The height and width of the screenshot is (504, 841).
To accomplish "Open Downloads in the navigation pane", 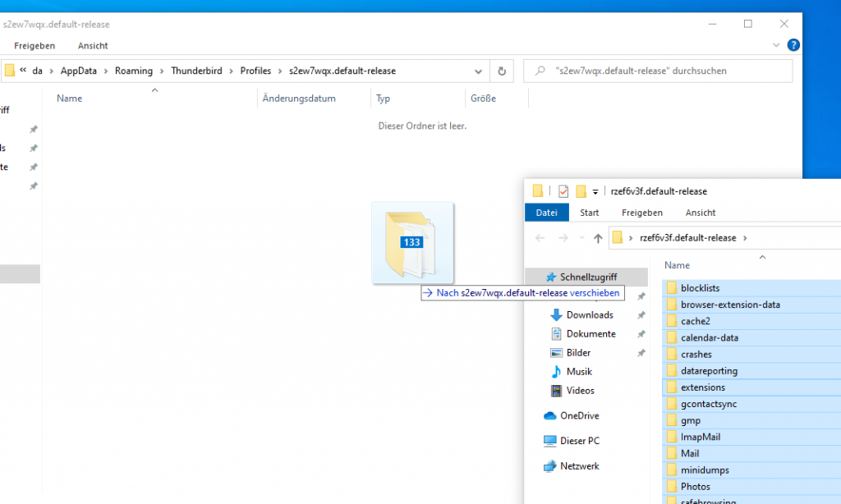I will coord(590,314).
